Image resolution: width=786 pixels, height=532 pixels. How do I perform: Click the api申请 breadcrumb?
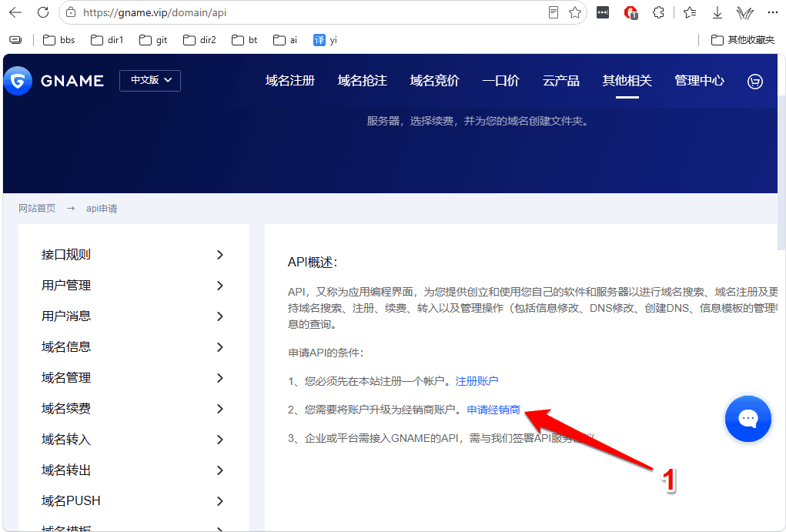click(x=102, y=208)
